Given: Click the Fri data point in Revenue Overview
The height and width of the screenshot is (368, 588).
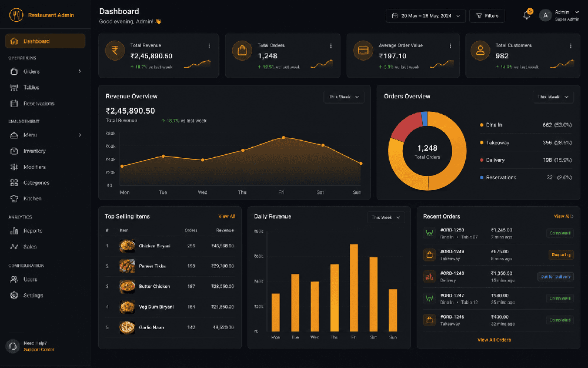Looking at the screenshot, I should coord(283,137).
